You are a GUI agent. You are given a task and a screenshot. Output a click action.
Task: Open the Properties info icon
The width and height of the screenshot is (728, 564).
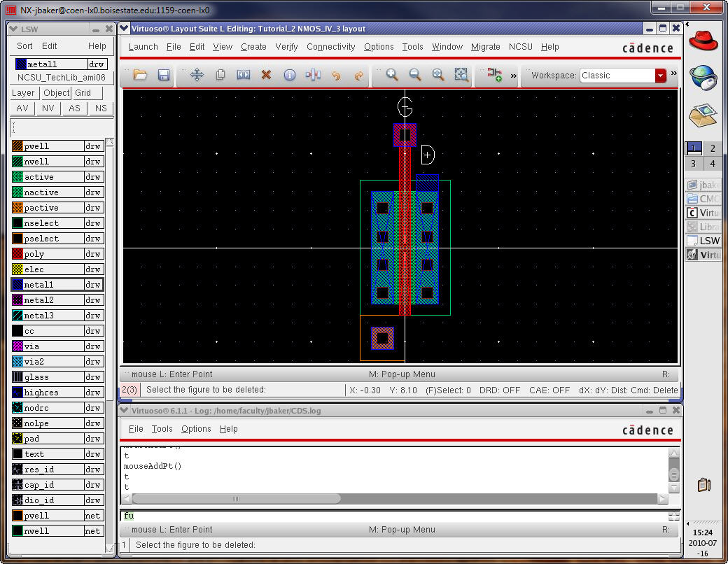(x=289, y=75)
